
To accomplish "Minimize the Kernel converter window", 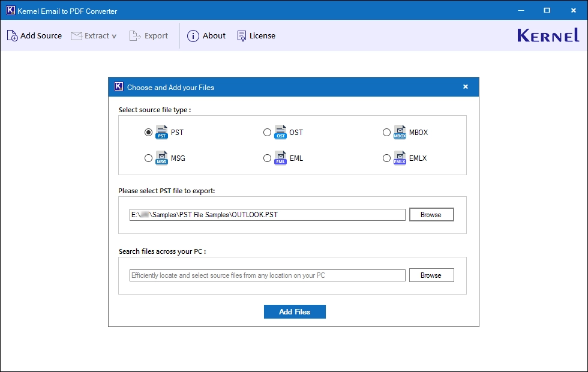I will 521,11.
